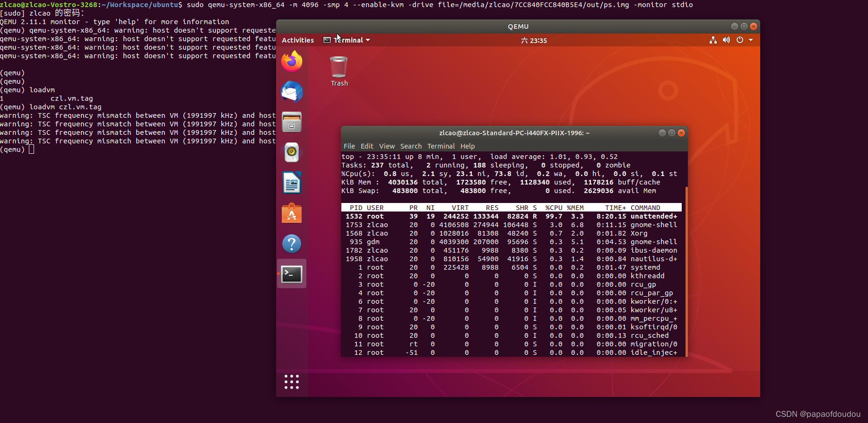
Task: Open Firefox from the Ubuntu dock
Action: tap(292, 62)
